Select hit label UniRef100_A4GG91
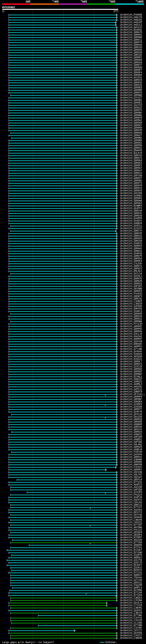146x644 pixels. pos(131,387)
